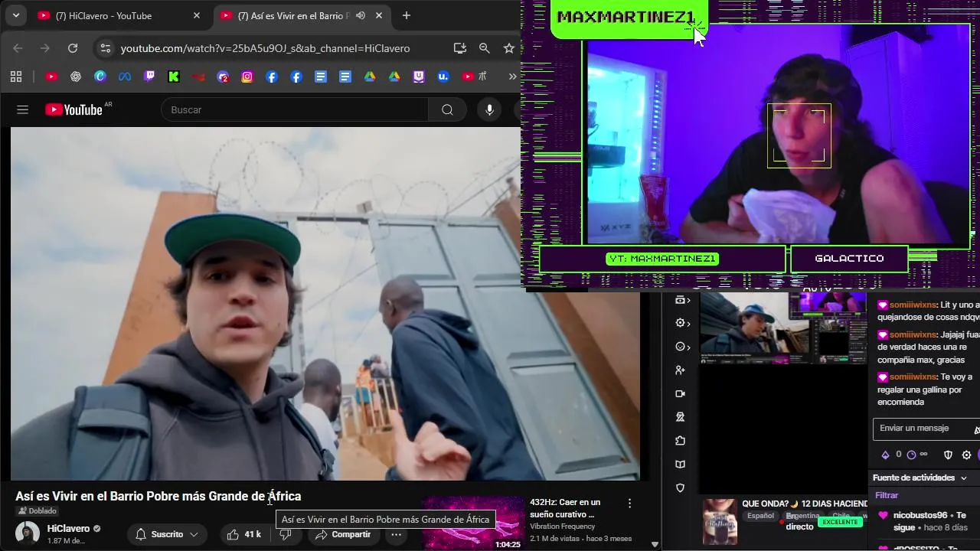Expand Twitch sidebar smiley face menu
The height and width of the screenshot is (551, 980).
(682, 347)
